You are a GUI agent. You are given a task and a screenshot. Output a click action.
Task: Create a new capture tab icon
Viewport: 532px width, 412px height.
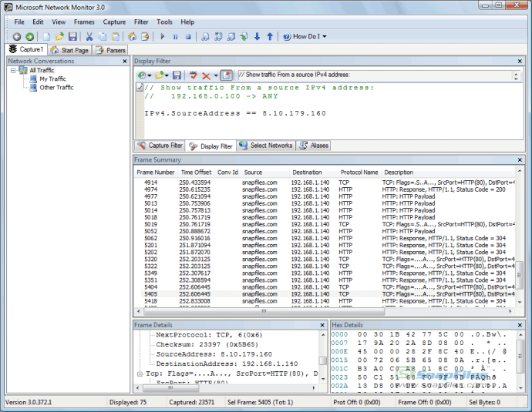(x=46, y=37)
